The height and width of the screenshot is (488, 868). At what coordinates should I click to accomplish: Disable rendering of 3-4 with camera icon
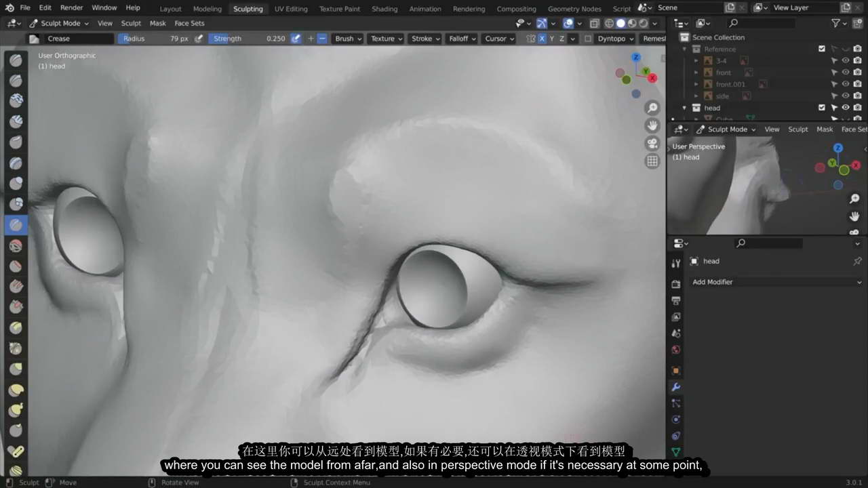pyautogui.click(x=857, y=61)
